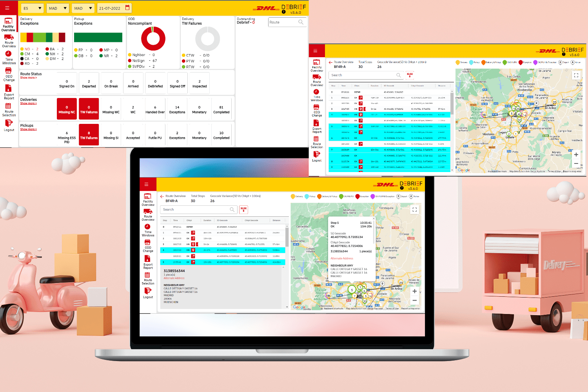Screen dimensions: 588x392
Task: Click the large green stop 5 map marker
Action: (x=352, y=290)
